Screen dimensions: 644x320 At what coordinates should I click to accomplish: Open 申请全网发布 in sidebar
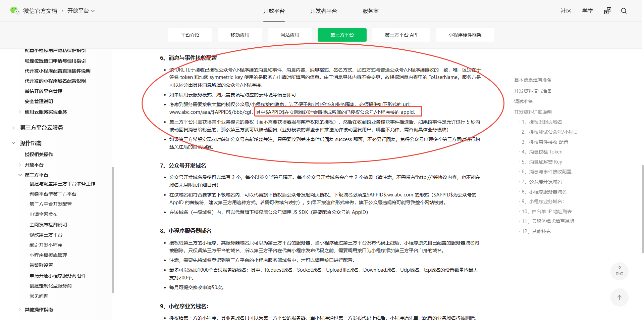coord(44,214)
